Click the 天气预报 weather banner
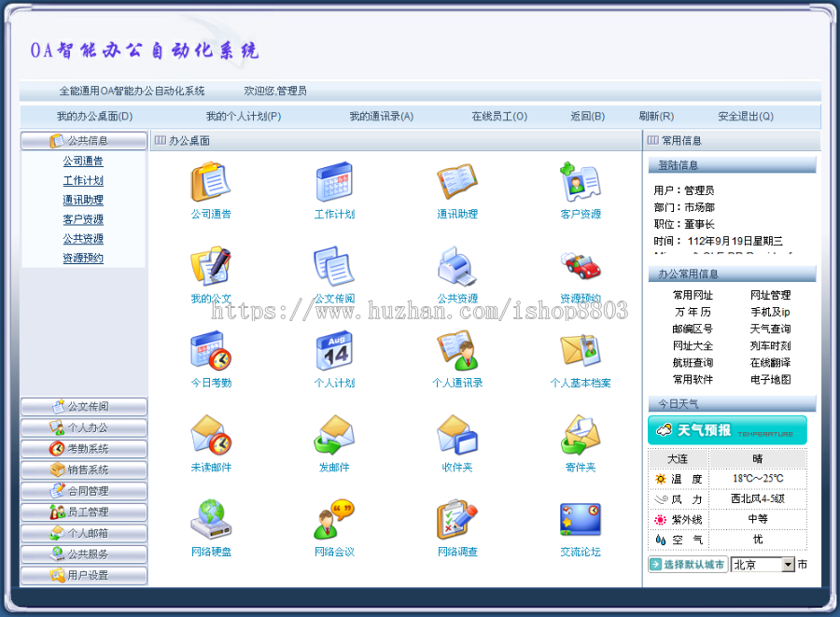The height and width of the screenshot is (617, 840). [727, 430]
